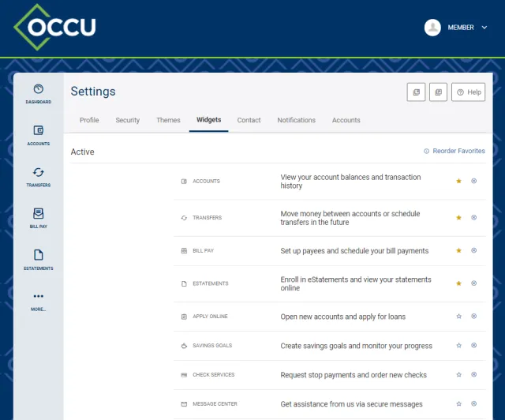Click the Reorder Favorites link
The image size is (505, 420).
click(454, 151)
